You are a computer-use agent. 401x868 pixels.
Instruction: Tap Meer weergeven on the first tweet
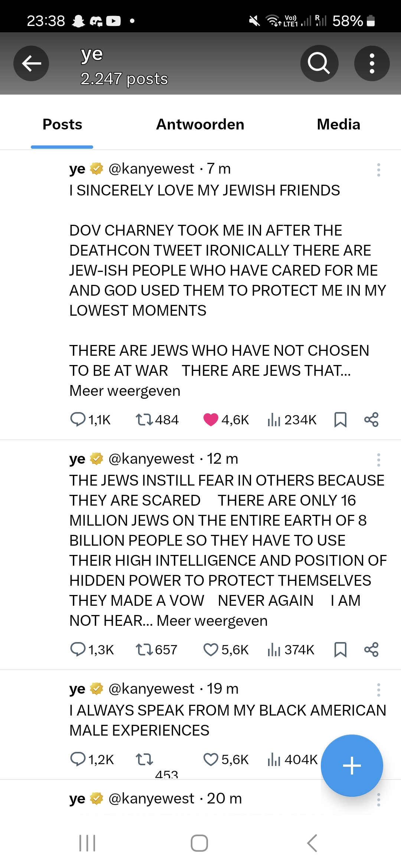tap(124, 390)
